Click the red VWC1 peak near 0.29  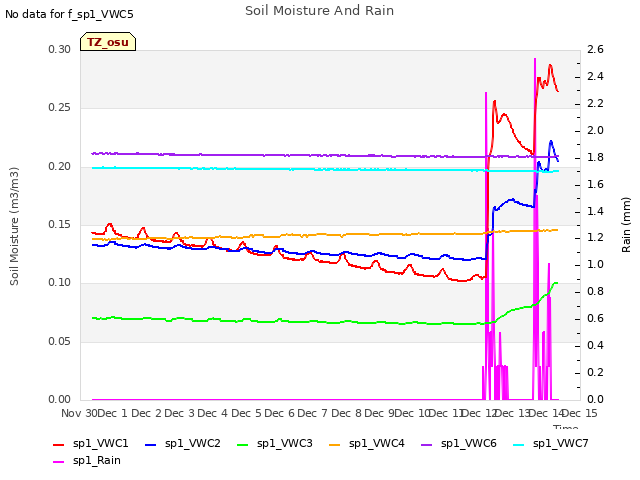pyautogui.click(x=550, y=65)
